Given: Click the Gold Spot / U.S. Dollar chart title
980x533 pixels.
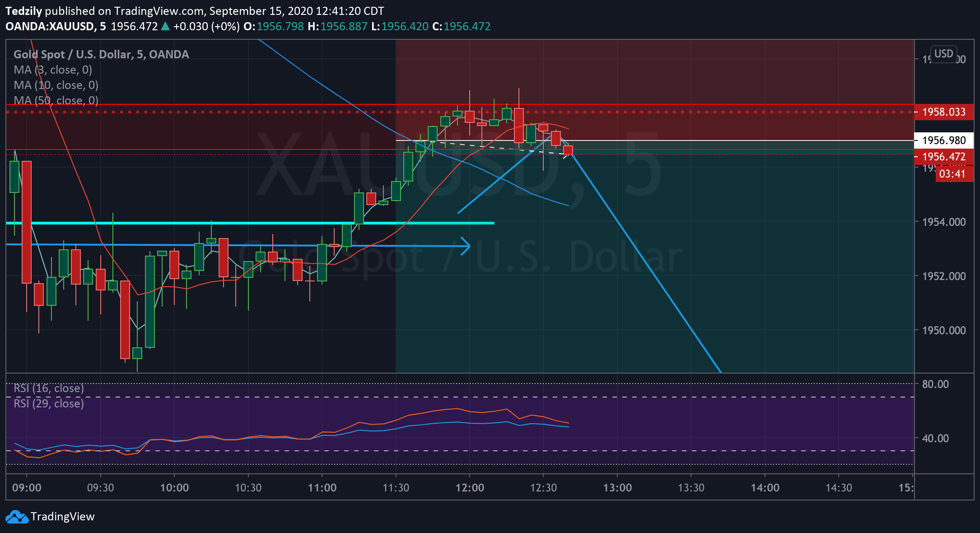Looking at the screenshot, I should click(x=101, y=55).
